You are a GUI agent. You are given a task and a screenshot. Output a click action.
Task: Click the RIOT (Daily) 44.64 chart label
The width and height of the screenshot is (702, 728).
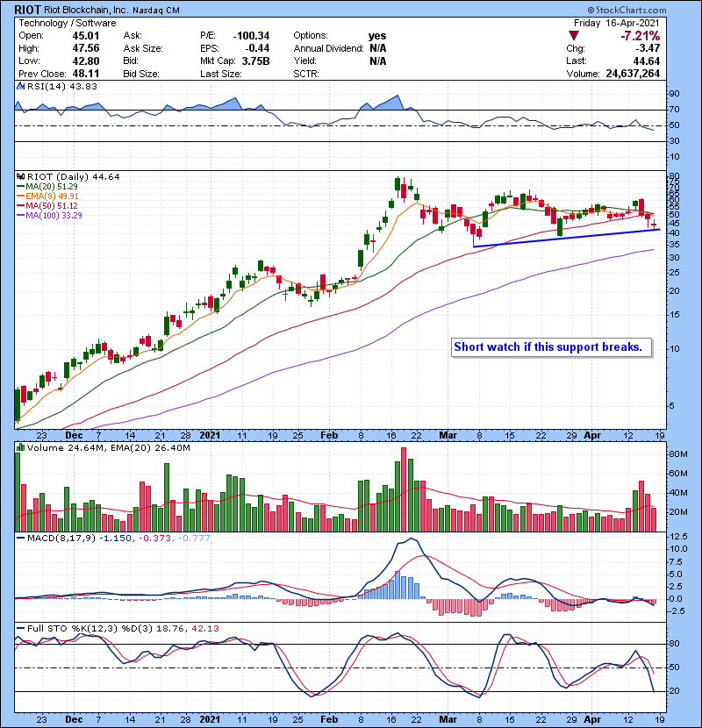[74, 176]
